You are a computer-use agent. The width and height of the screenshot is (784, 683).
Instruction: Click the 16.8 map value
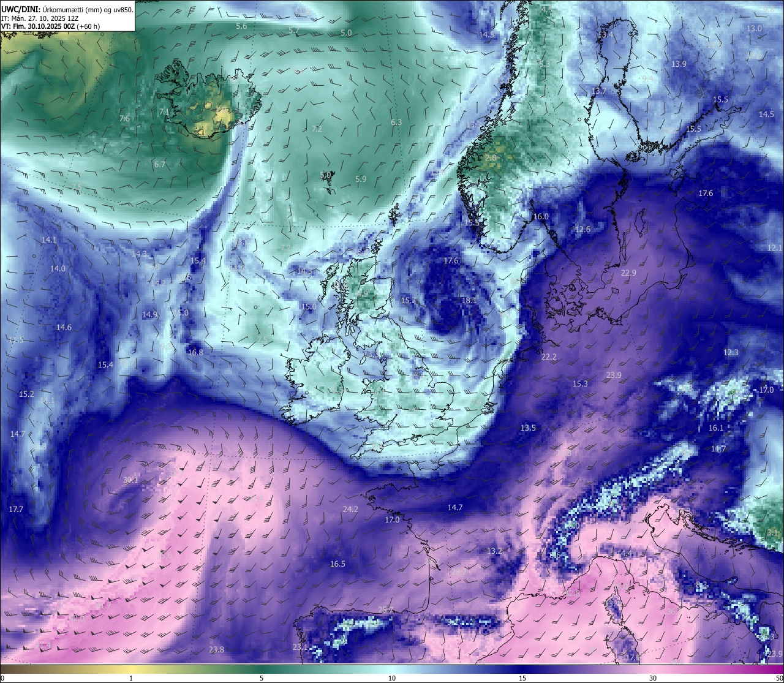(195, 352)
